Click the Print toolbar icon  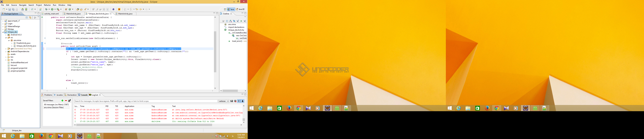click(17, 9)
